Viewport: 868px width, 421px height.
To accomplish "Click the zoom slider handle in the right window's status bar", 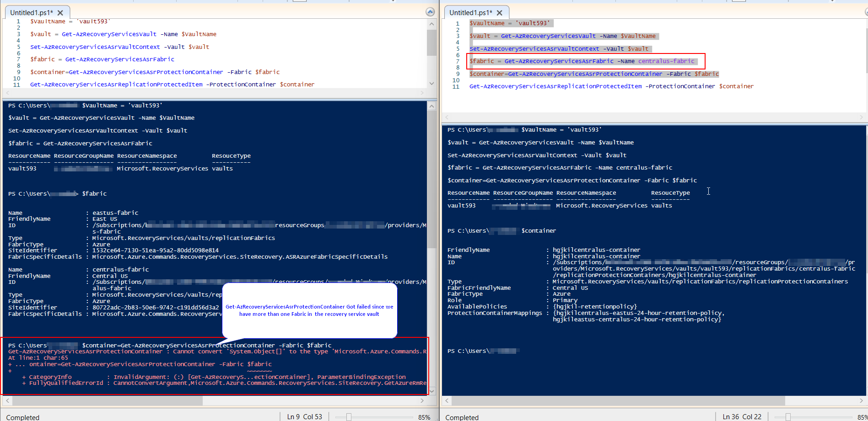I will [788, 417].
